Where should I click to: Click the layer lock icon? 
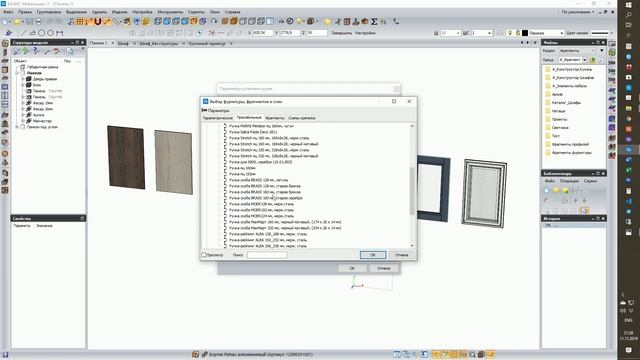[x=518, y=33]
